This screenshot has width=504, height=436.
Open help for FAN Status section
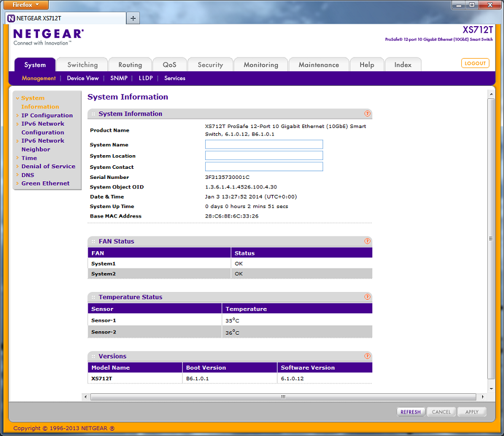pyautogui.click(x=368, y=241)
